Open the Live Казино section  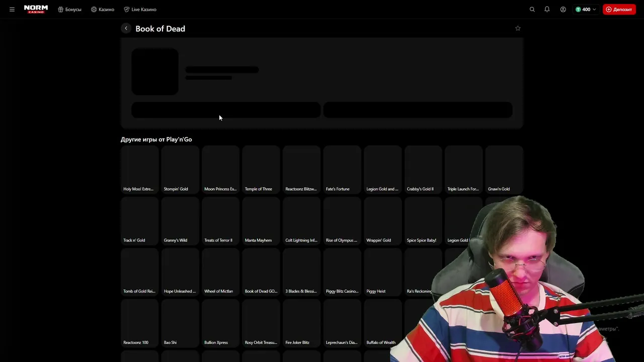coord(140,10)
